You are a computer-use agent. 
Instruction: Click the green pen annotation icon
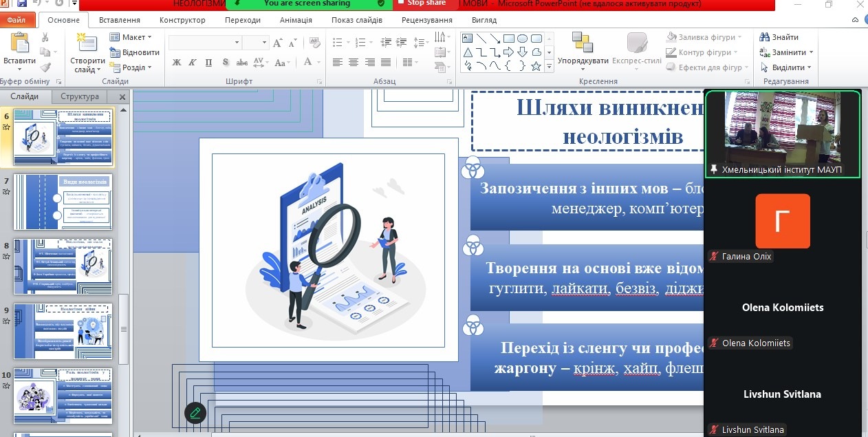point(195,412)
